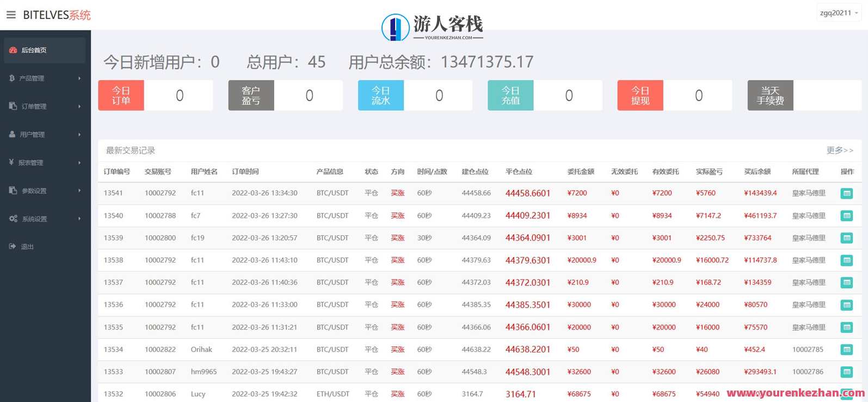The height and width of the screenshot is (402, 868).
Task: Click the ETH/USDT product cell
Action: (x=333, y=394)
